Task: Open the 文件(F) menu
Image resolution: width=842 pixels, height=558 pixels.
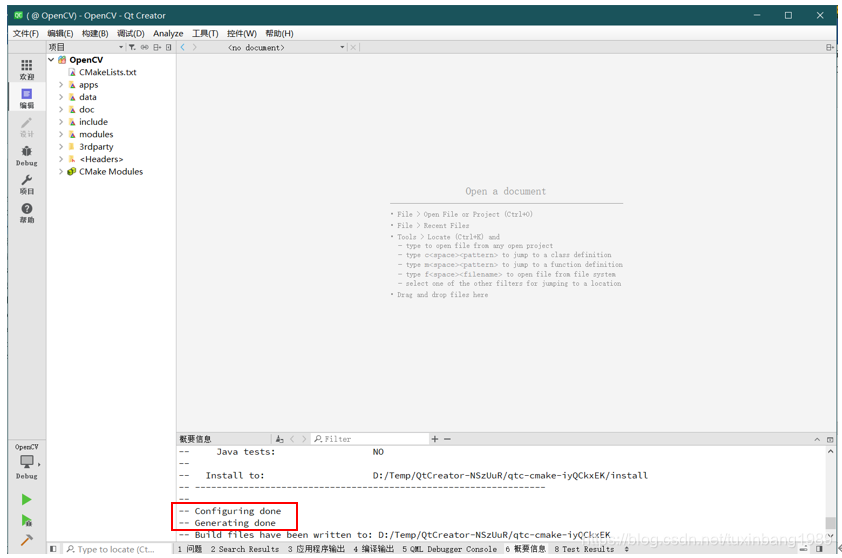Action: (26, 33)
